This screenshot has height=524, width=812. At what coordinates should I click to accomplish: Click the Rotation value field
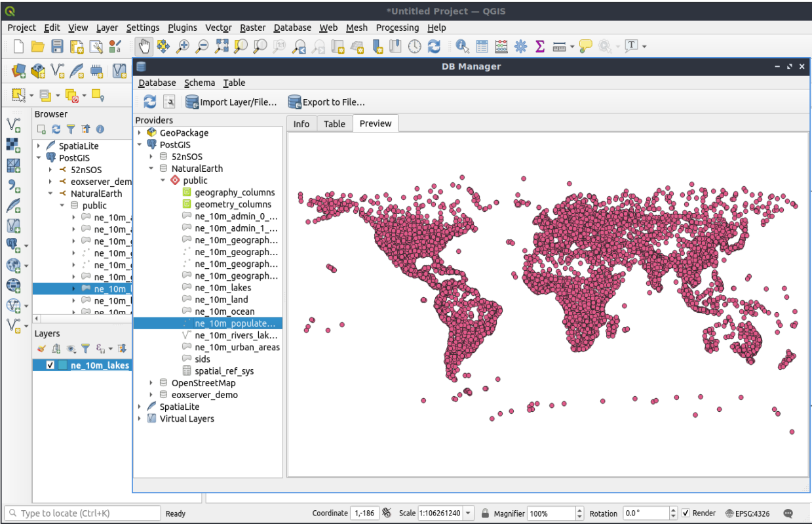click(645, 513)
